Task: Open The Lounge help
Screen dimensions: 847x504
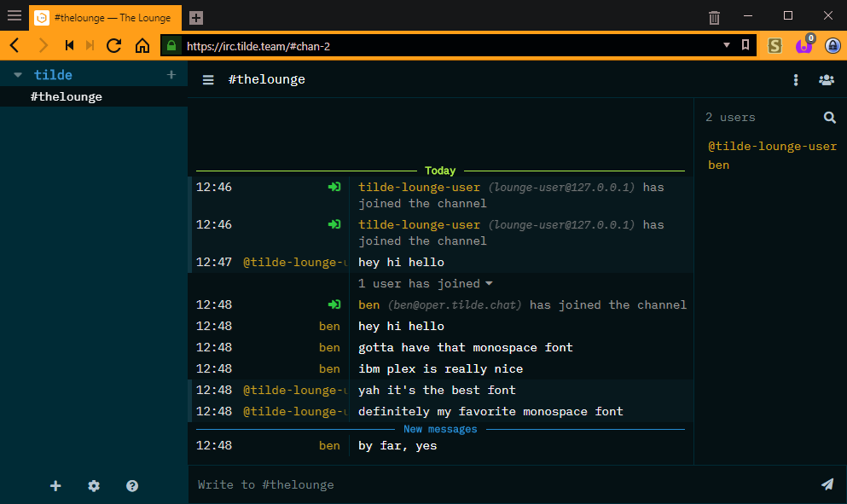Action: click(132, 485)
